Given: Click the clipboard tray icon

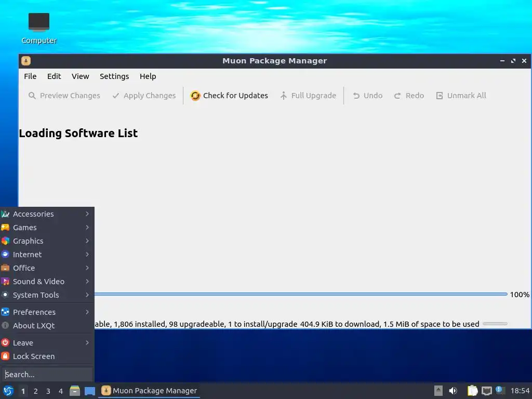Looking at the screenshot, I should pyautogui.click(x=472, y=391).
